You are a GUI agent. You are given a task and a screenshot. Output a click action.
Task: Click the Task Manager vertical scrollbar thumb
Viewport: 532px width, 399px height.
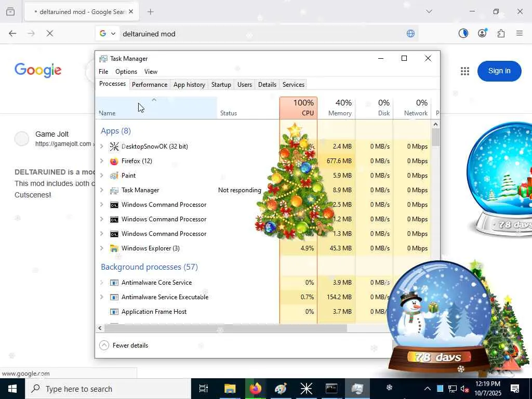click(x=436, y=137)
